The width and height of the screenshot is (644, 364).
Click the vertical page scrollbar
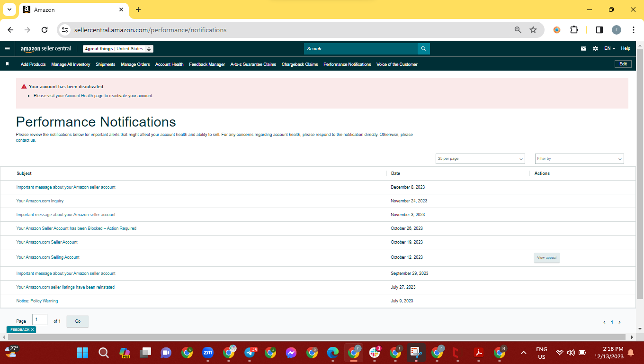click(640, 174)
